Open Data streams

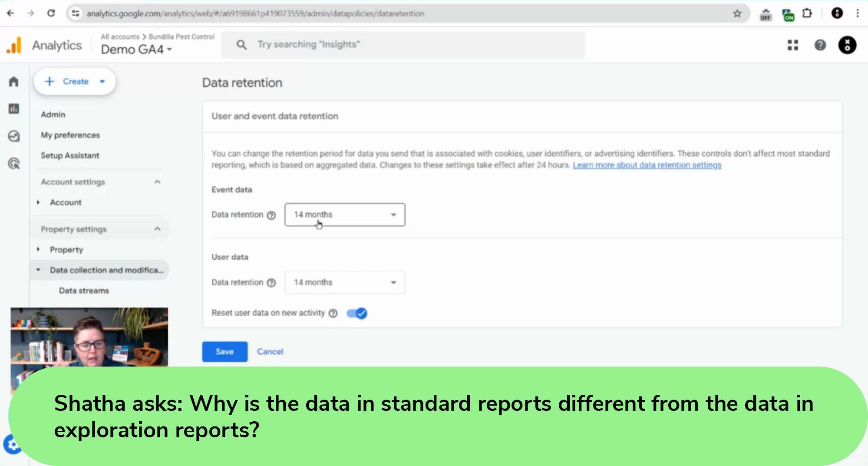tap(84, 291)
